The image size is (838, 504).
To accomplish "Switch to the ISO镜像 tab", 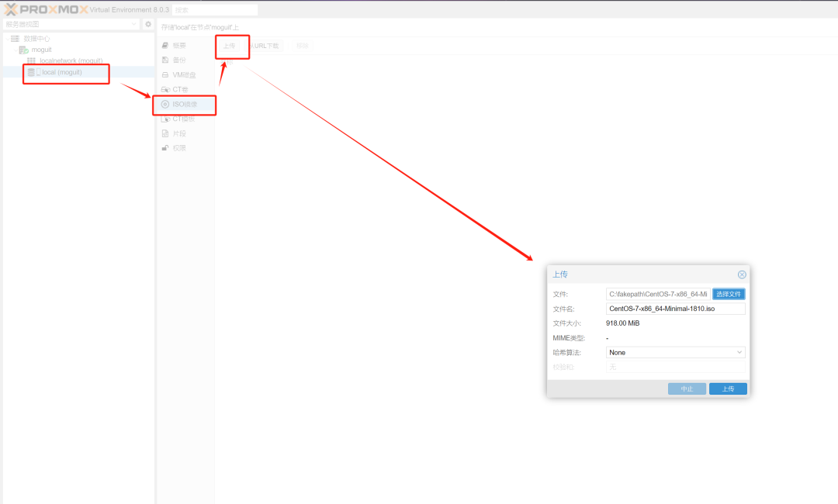I will (x=185, y=104).
